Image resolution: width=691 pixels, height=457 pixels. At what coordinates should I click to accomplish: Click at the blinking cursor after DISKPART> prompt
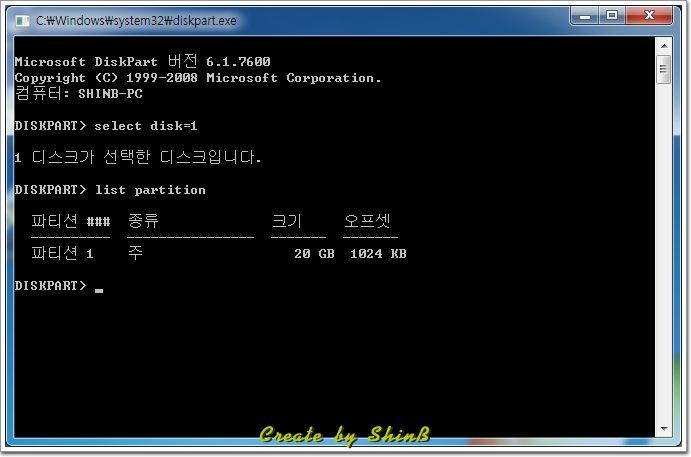click(x=99, y=289)
